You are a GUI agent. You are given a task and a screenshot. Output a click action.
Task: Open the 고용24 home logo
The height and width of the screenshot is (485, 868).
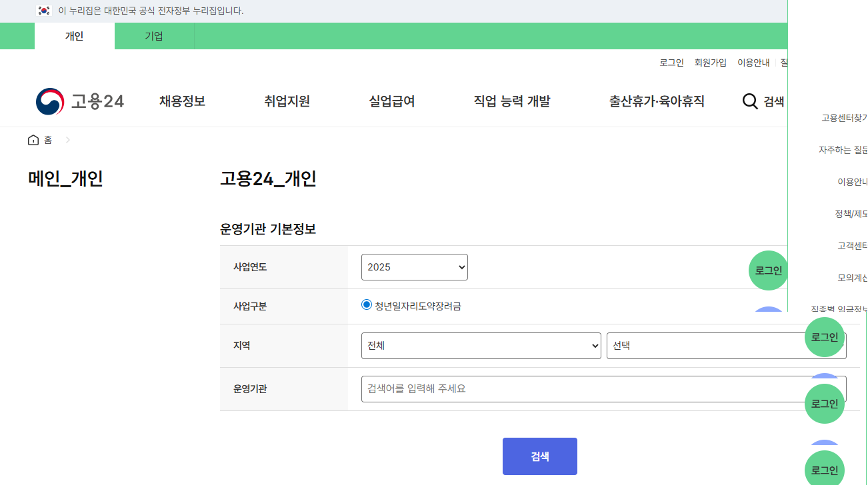pyautogui.click(x=79, y=101)
